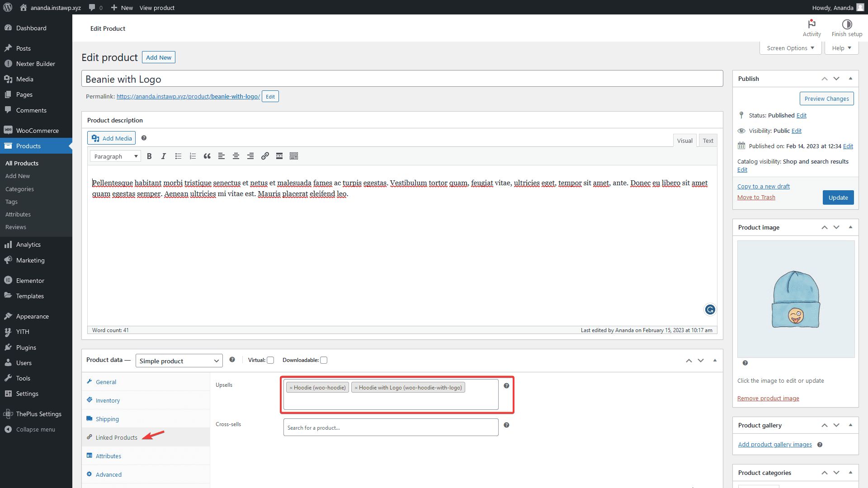Remove Hoodie (woo-hoodie) from upsells

click(291, 388)
